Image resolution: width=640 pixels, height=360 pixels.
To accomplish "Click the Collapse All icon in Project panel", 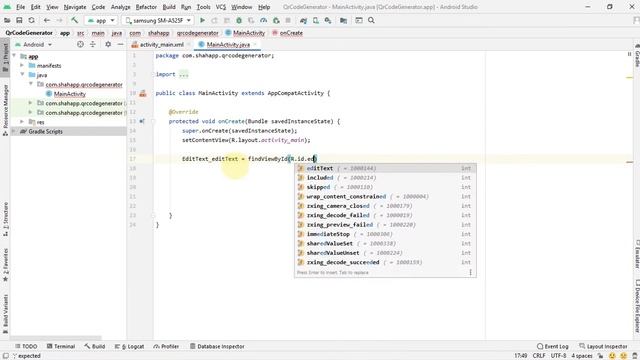I will (x=93, y=44).
